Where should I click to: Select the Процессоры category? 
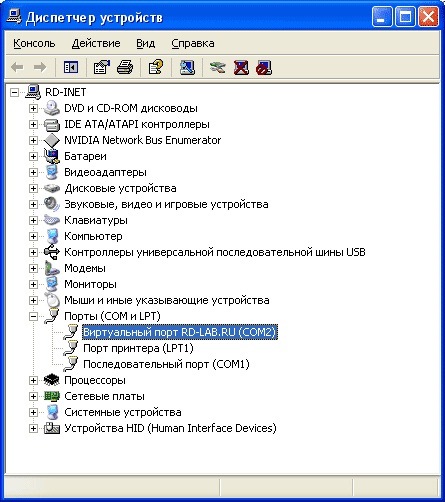(x=95, y=380)
